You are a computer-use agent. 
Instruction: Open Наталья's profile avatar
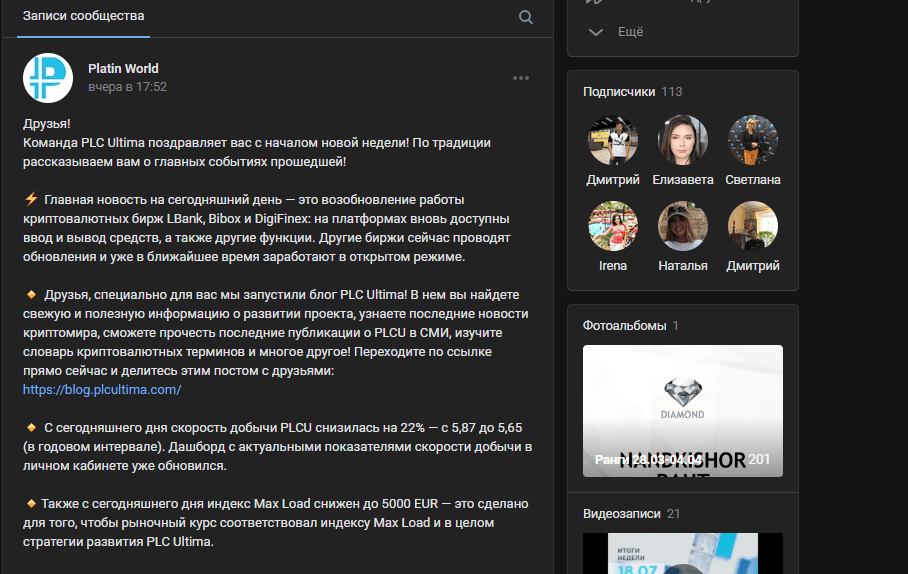[x=683, y=226]
